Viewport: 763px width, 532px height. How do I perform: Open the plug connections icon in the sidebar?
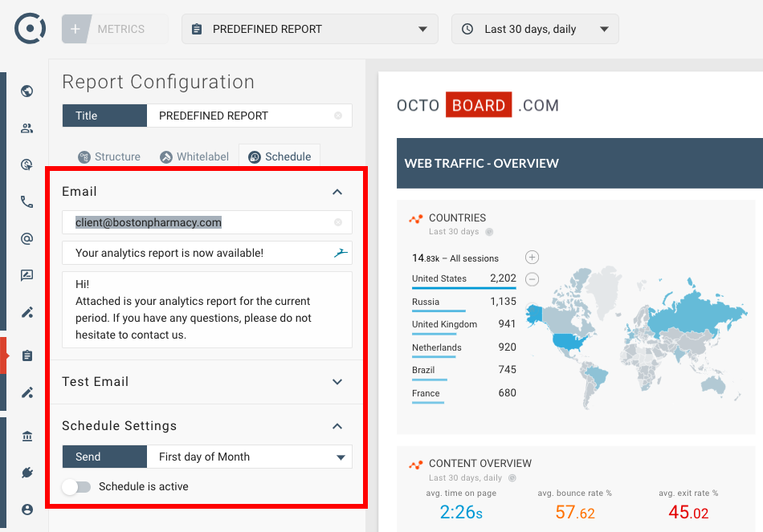(27, 472)
